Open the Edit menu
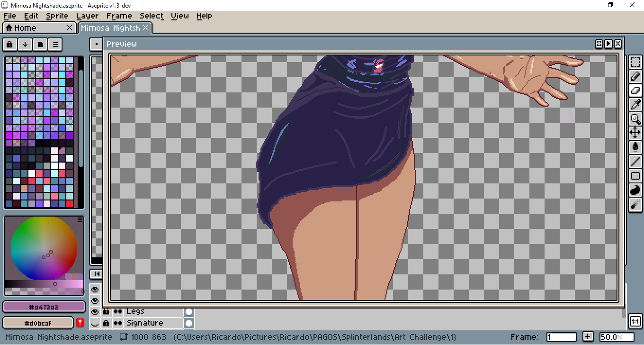The width and height of the screenshot is (644, 345). coord(31,16)
